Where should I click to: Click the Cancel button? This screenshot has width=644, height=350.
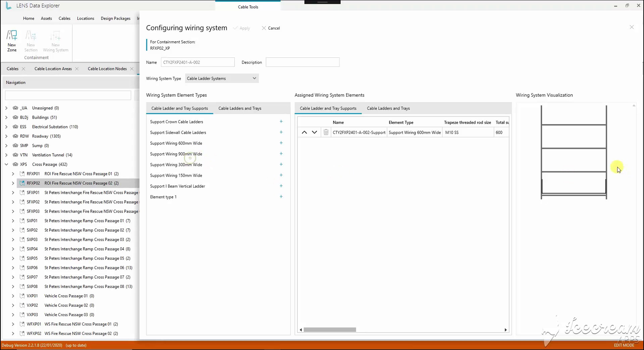[271, 28]
